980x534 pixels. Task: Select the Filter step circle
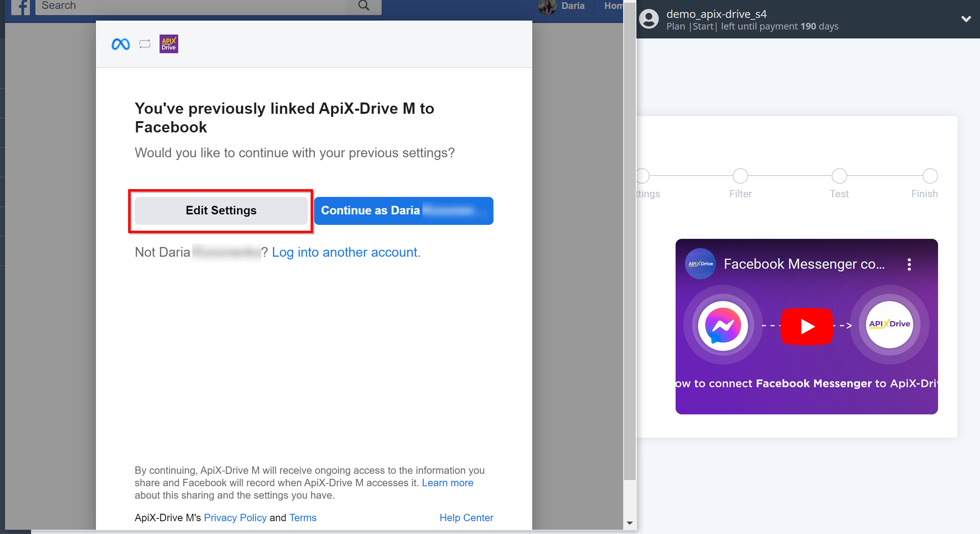(x=740, y=176)
